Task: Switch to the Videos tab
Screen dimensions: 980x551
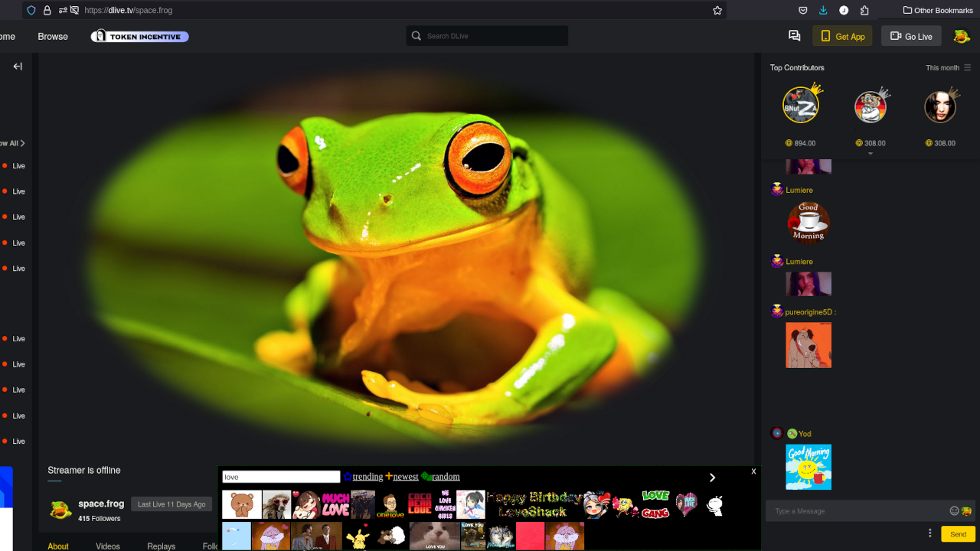Action: click(108, 546)
